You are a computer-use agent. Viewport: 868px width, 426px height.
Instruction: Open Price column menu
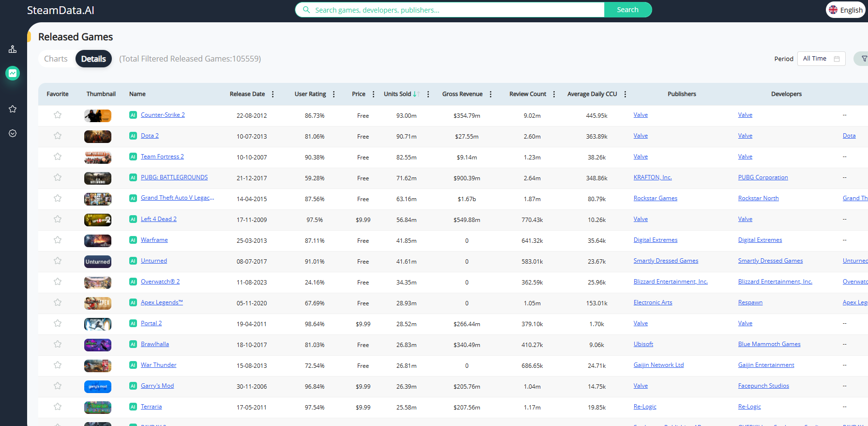click(373, 94)
